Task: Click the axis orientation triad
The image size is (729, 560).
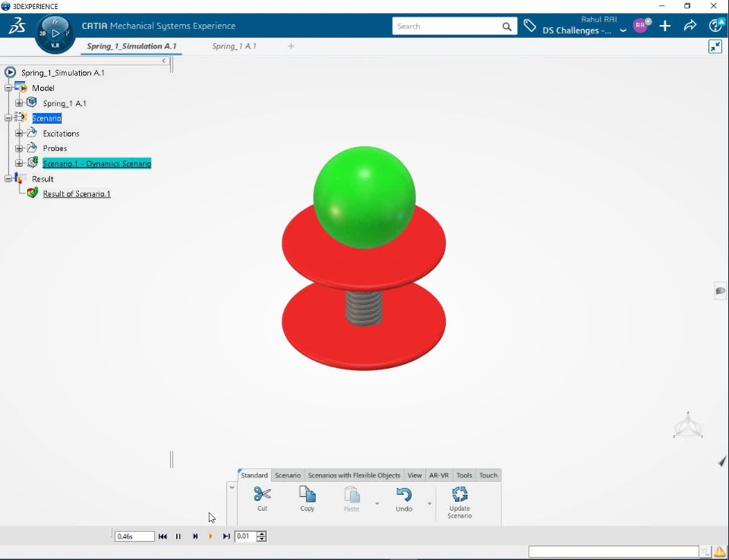Action: [x=688, y=425]
